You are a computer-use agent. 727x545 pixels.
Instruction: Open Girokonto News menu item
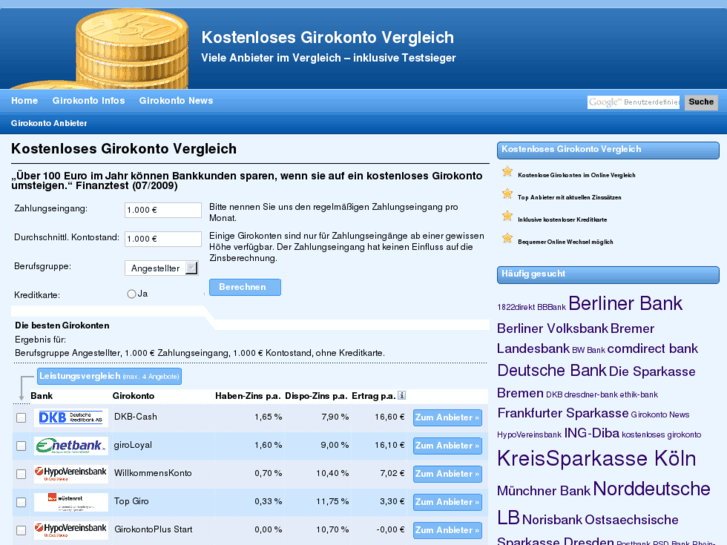176,101
